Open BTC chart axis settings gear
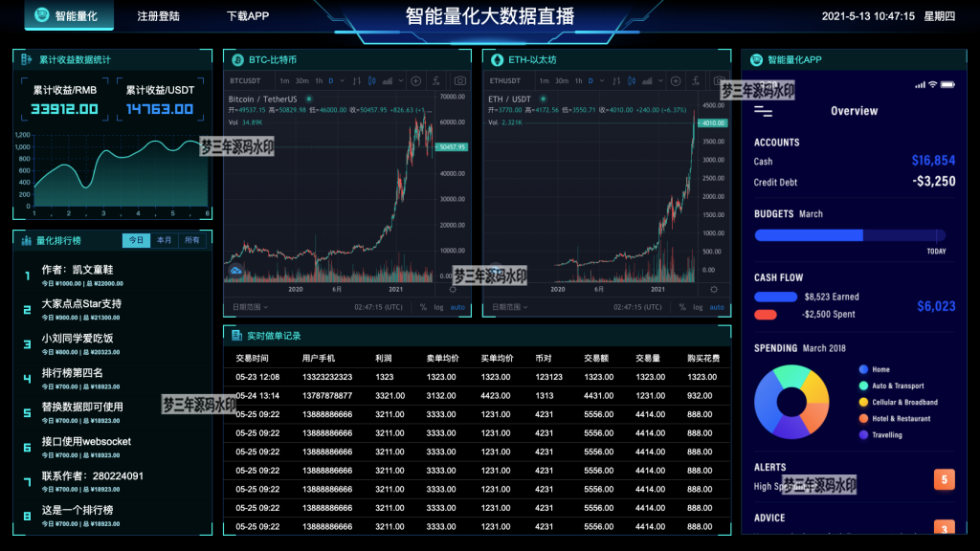The height and width of the screenshot is (551, 980). [x=453, y=289]
